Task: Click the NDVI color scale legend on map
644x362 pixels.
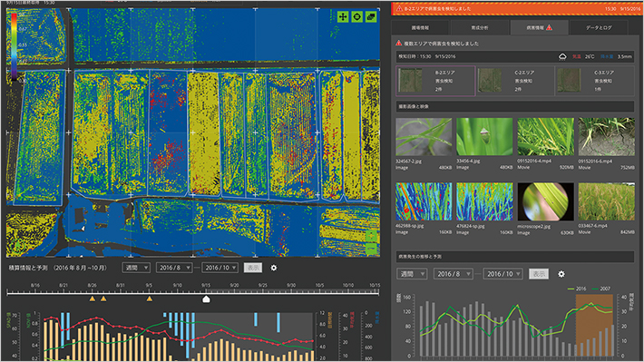Action: click(14, 46)
